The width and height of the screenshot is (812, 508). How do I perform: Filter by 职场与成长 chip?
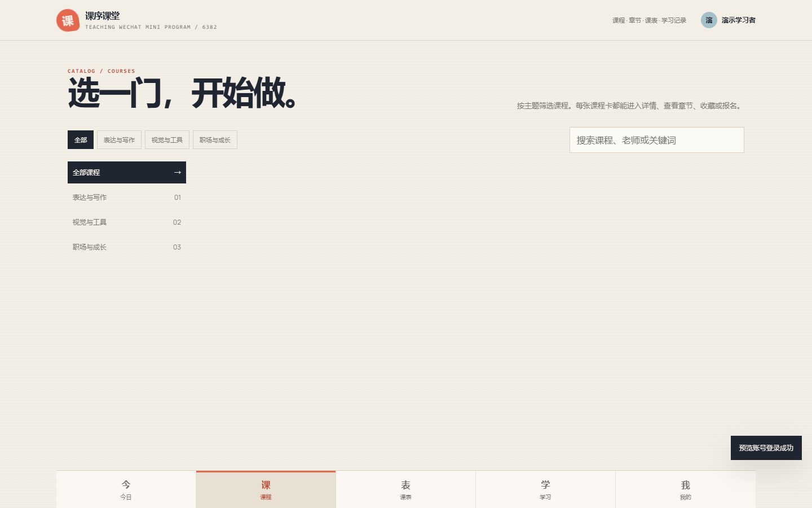(x=215, y=140)
